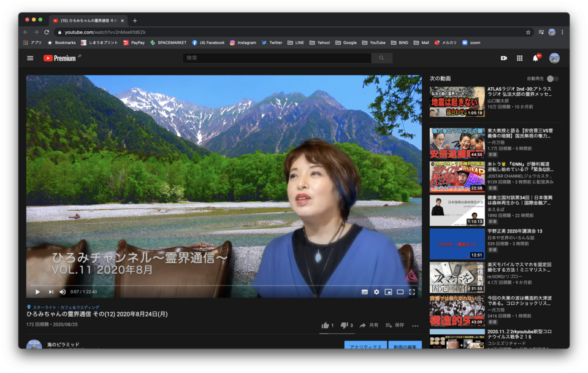Viewport: 588px width, 373px height.
Task: Click the thumbs-up like icon
Action: 325,325
